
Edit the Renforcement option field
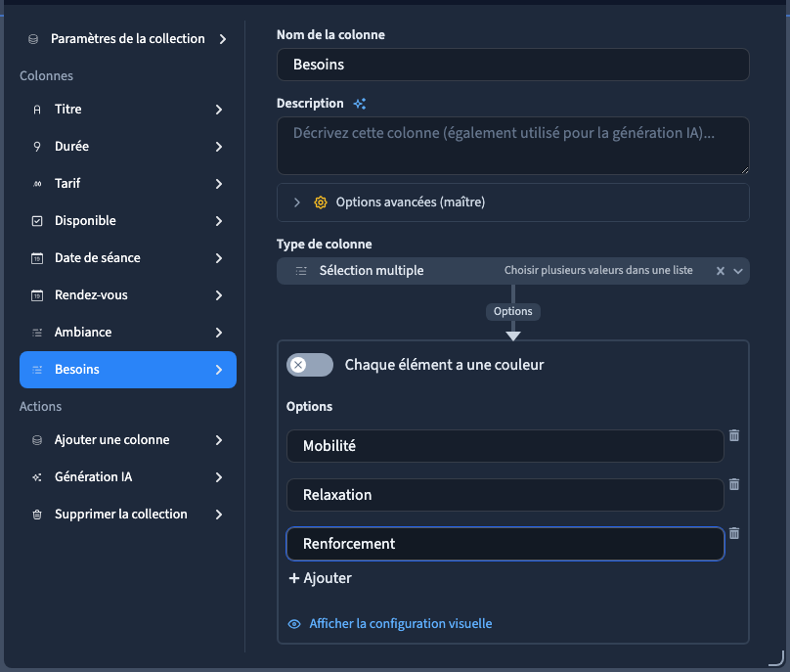coord(505,544)
